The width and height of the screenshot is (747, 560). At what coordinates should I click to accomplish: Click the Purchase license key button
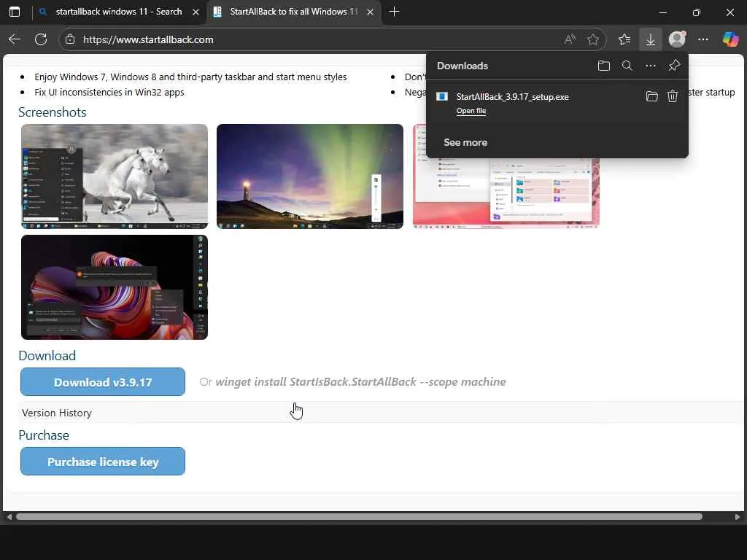click(x=103, y=462)
